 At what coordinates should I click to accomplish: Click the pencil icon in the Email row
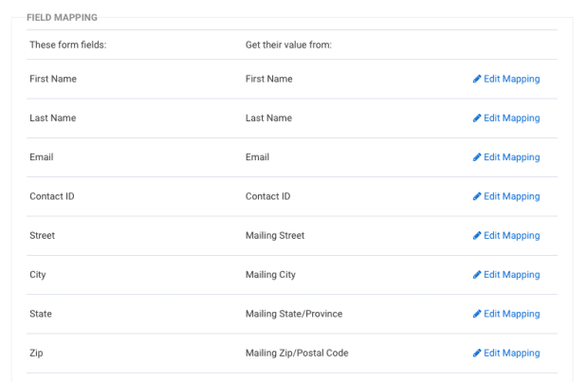(x=477, y=157)
